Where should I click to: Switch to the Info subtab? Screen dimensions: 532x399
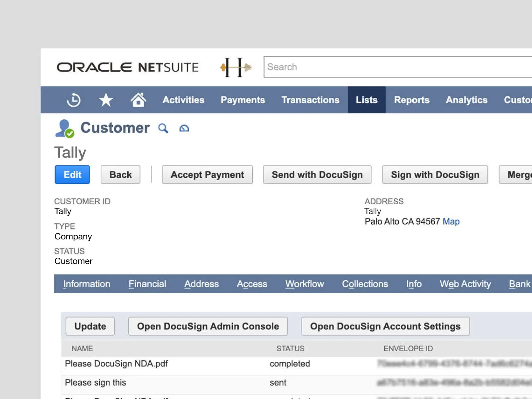pyautogui.click(x=414, y=284)
